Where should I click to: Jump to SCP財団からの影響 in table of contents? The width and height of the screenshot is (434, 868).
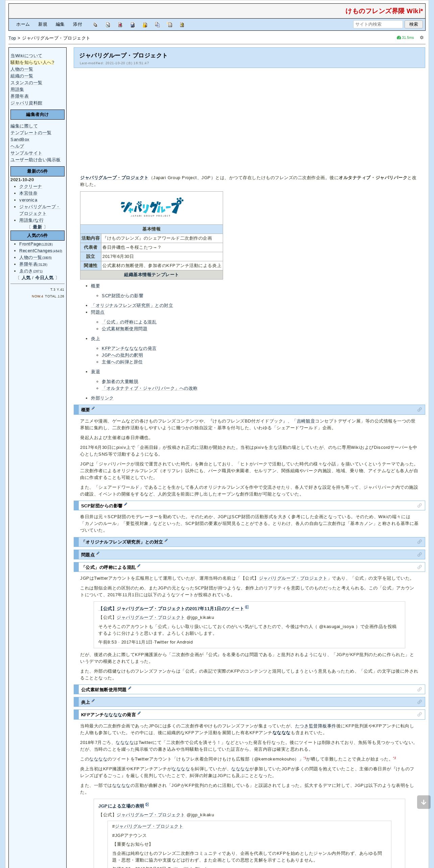122,296
